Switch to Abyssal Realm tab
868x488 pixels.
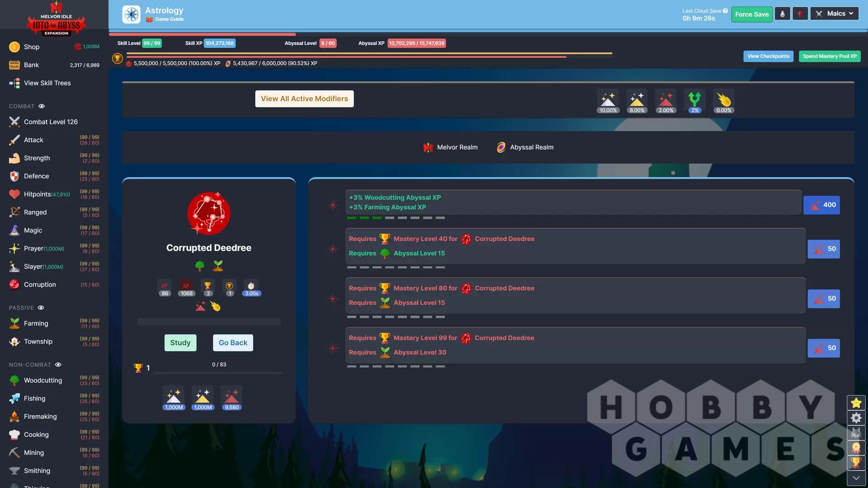pyautogui.click(x=525, y=147)
